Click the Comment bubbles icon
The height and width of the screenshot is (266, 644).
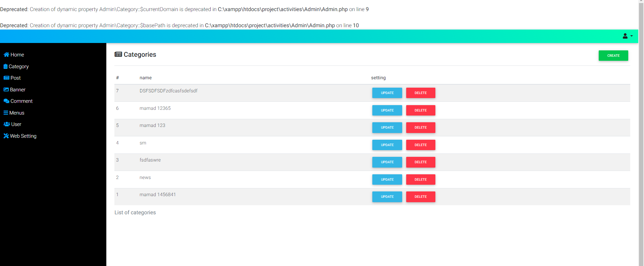click(x=6, y=101)
